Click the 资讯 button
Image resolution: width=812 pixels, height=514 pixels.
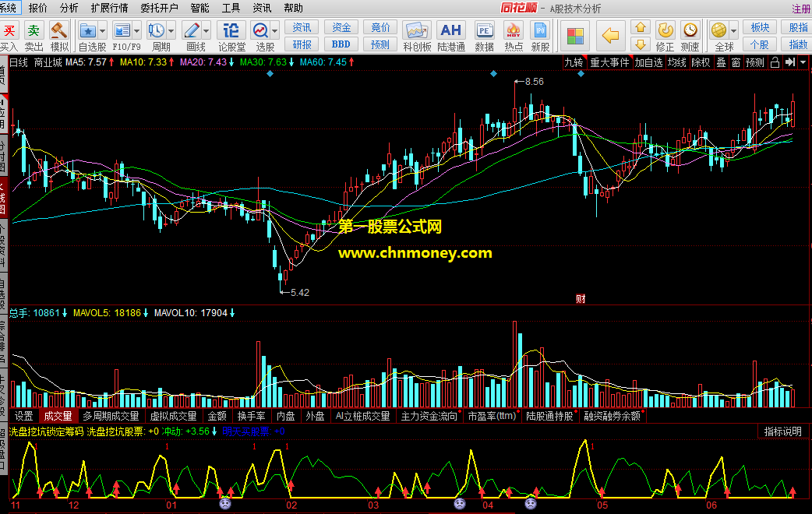tap(302, 27)
